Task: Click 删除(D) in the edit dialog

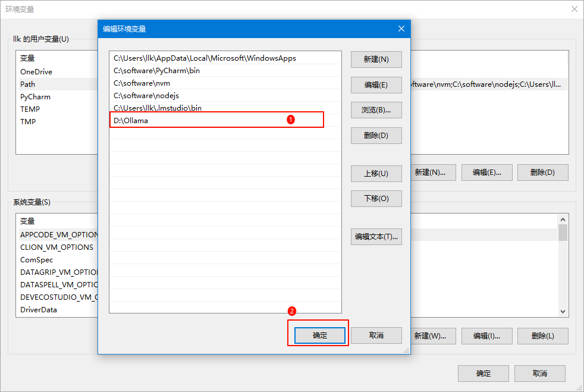Action: 376,136
